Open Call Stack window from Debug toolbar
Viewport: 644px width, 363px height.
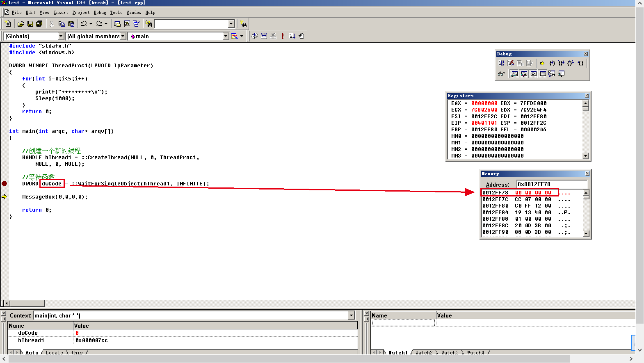[x=552, y=74]
